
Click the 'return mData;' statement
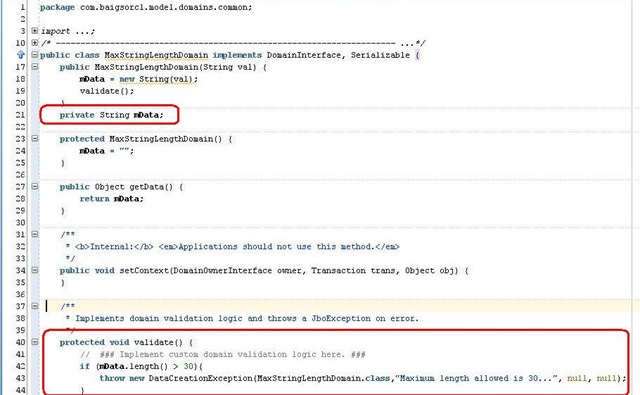click(x=111, y=199)
